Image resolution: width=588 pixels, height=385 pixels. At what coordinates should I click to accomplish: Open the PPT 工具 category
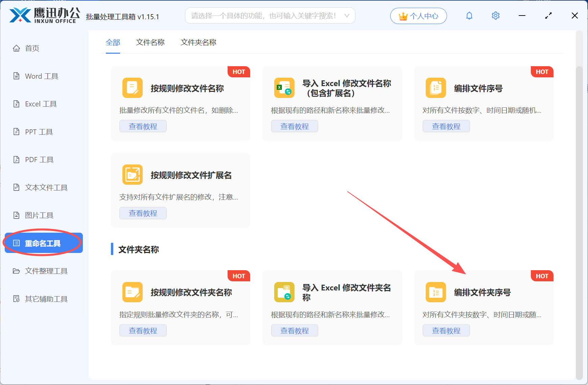coord(39,132)
